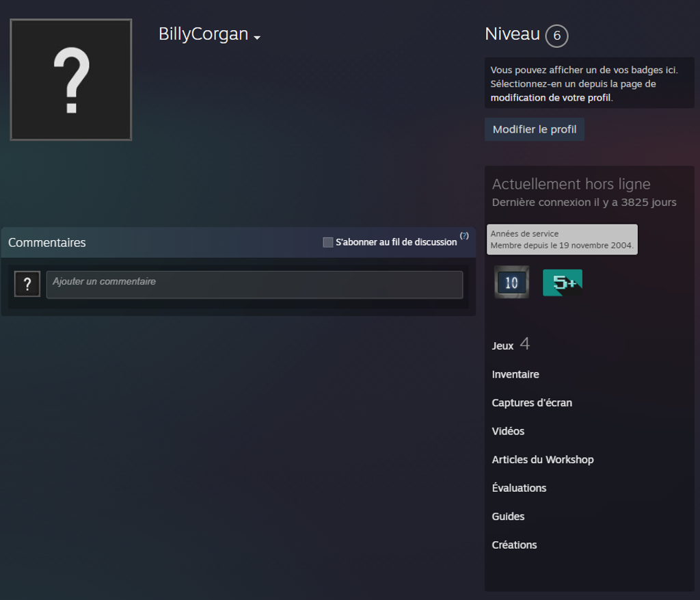Click the large profile avatar placeholder
The image size is (700, 600).
pyautogui.click(x=71, y=80)
